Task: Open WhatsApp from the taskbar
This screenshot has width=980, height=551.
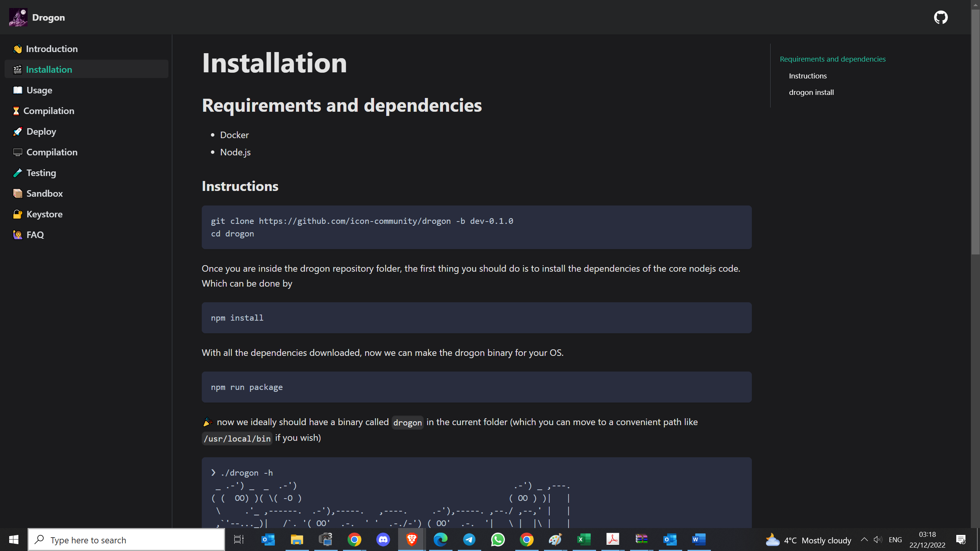Action: [498, 540]
